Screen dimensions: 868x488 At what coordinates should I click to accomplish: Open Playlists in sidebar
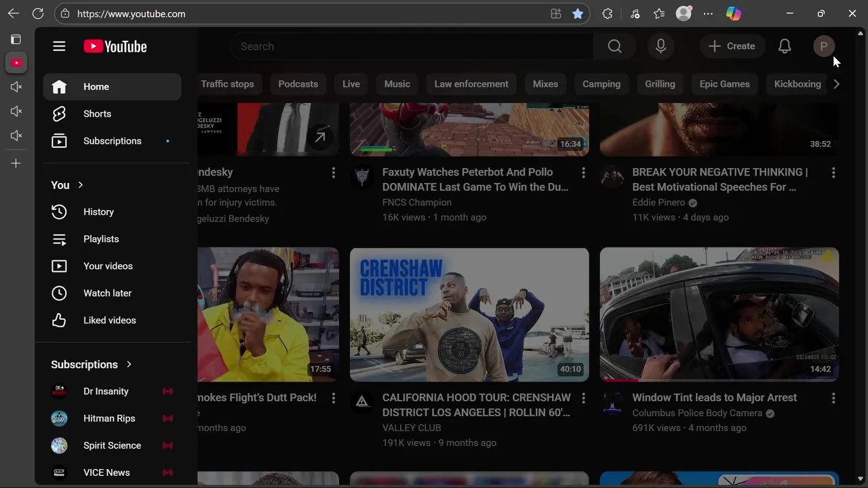pos(112,239)
